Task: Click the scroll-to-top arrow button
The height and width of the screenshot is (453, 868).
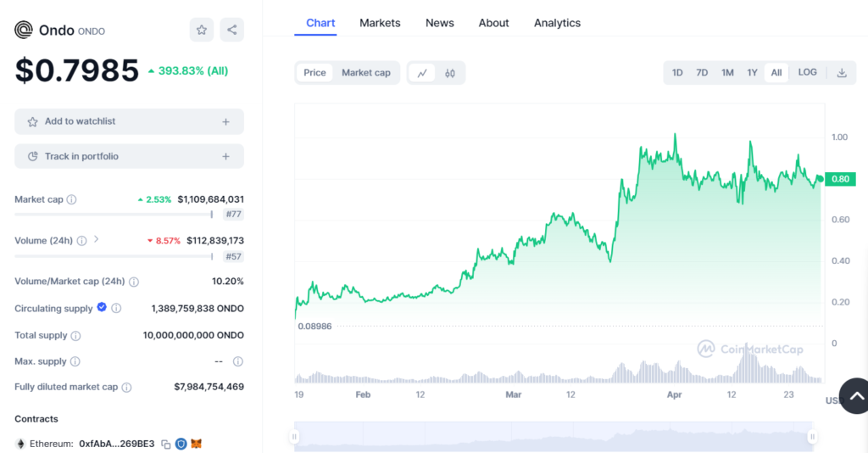Action: tap(855, 395)
